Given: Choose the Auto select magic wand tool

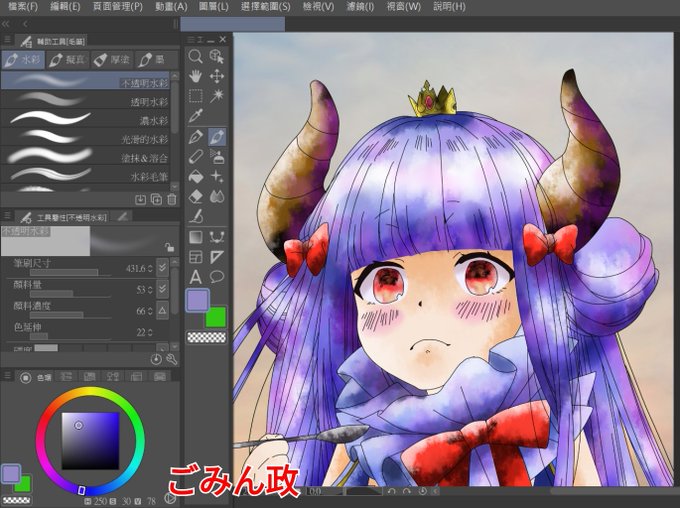Looking at the screenshot, I should (216, 96).
